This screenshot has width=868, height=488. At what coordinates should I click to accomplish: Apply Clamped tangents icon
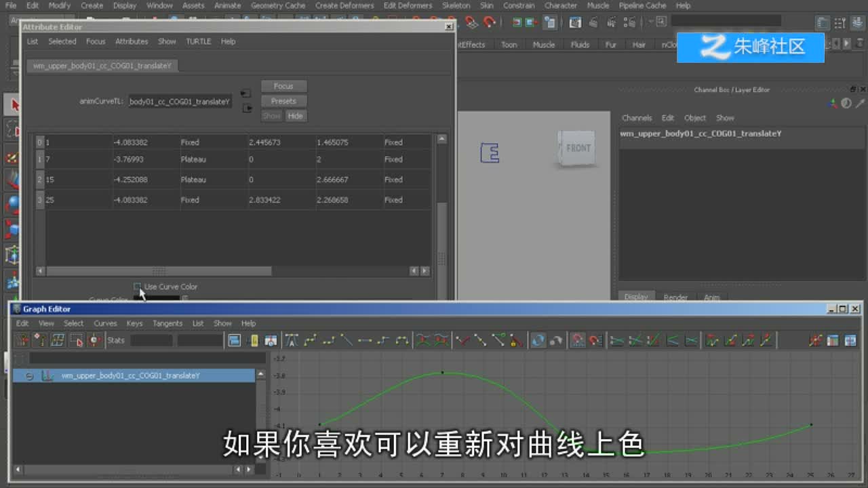(329, 340)
